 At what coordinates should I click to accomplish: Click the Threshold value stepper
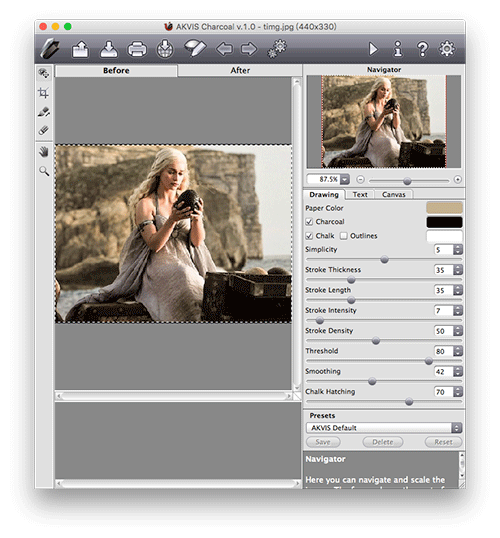[458, 351]
